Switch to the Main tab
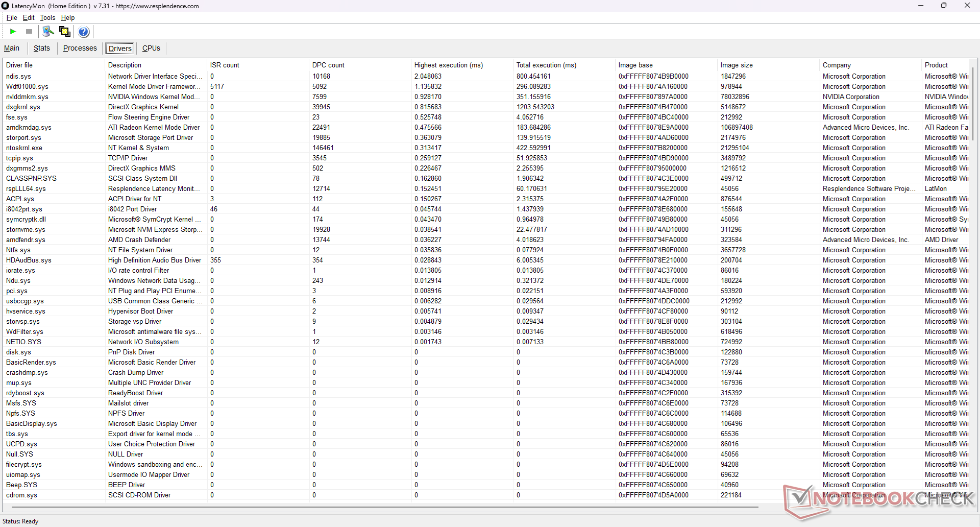Image resolution: width=980 pixels, height=527 pixels. click(12, 48)
